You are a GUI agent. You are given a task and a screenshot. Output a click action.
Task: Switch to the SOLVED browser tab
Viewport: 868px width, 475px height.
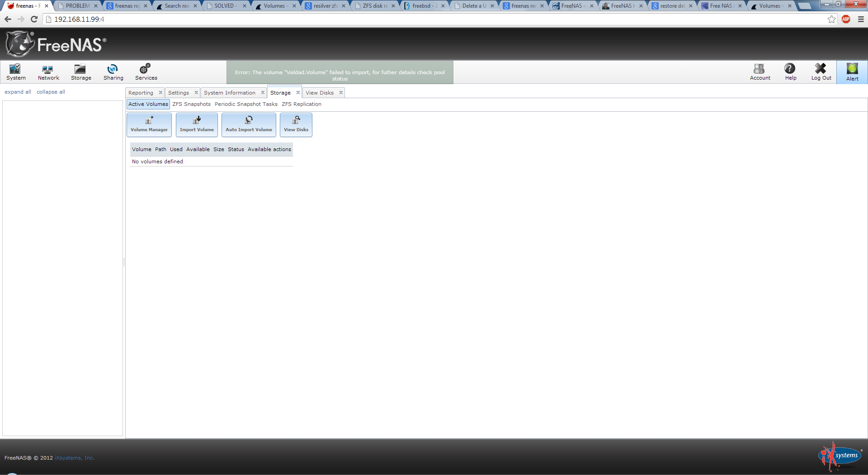pos(226,6)
